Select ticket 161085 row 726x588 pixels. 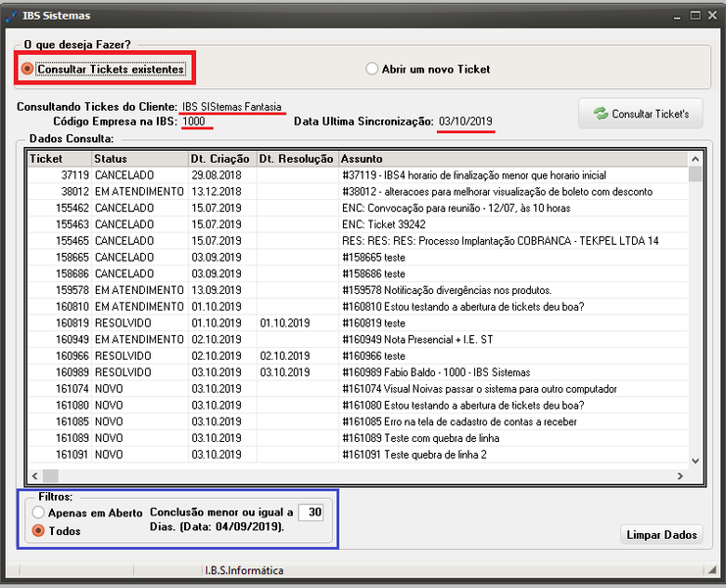click(358, 421)
